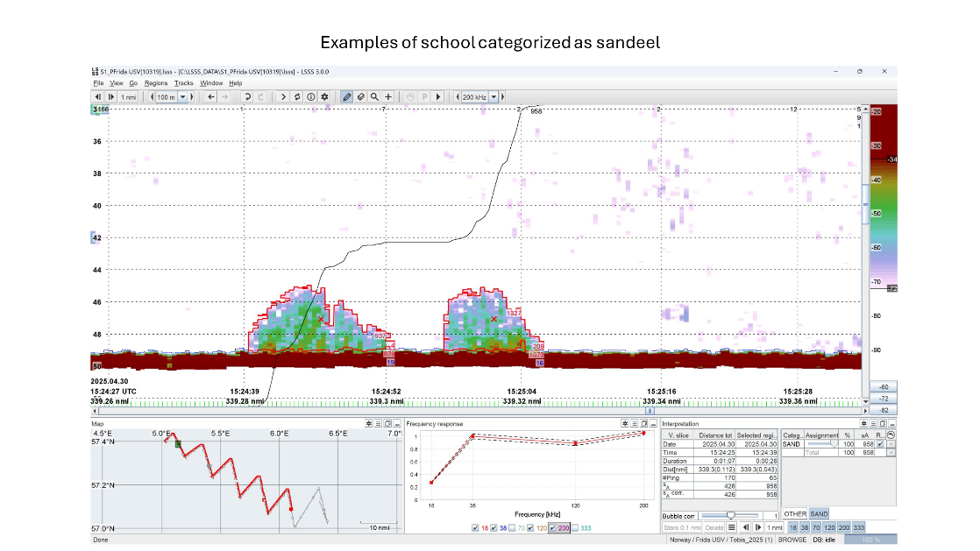The image size is (980, 551).
Task: Uncheck the 18 kHz frequency checkbox
Action: (475, 528)
